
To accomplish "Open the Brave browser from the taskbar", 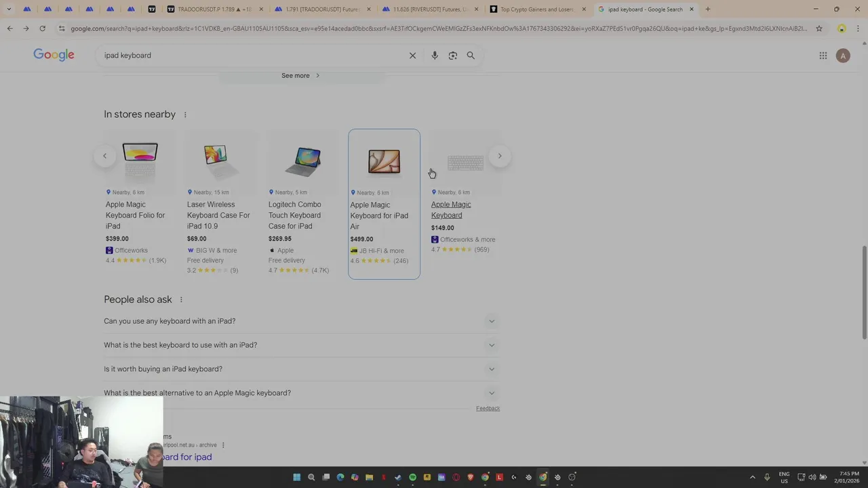I will (x=471, y=477).
